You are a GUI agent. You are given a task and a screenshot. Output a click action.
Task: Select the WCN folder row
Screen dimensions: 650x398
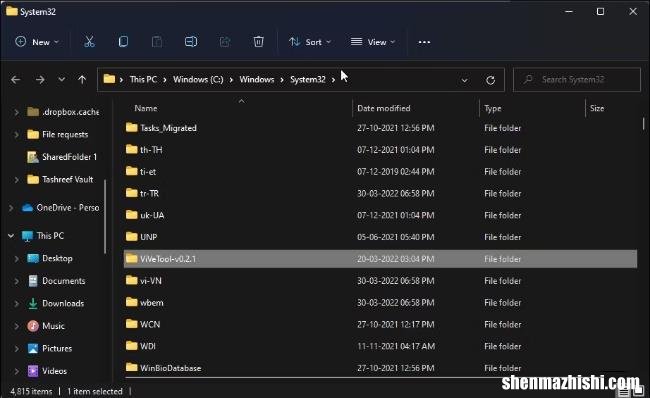[x=380, y=324]
